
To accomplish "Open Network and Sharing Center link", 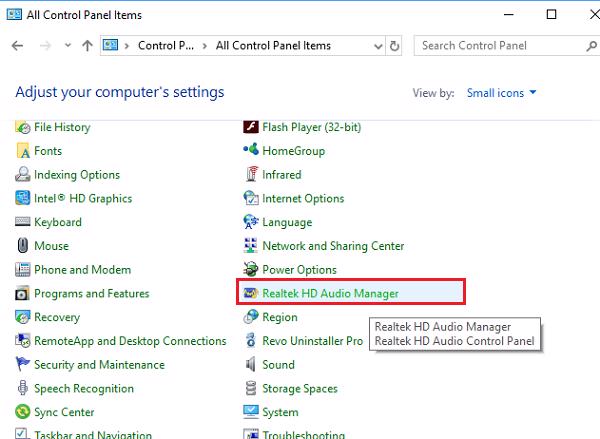I will click(x=333, y=246).
